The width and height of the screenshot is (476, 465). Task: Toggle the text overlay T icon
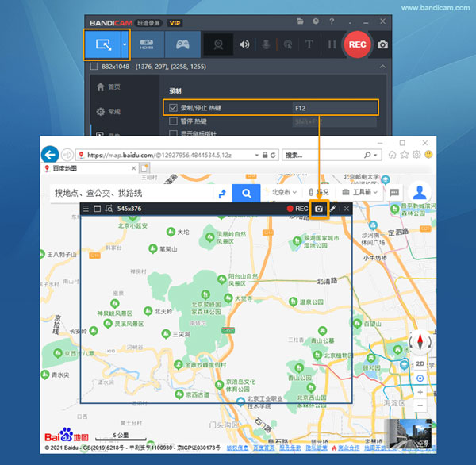(309, 44)
